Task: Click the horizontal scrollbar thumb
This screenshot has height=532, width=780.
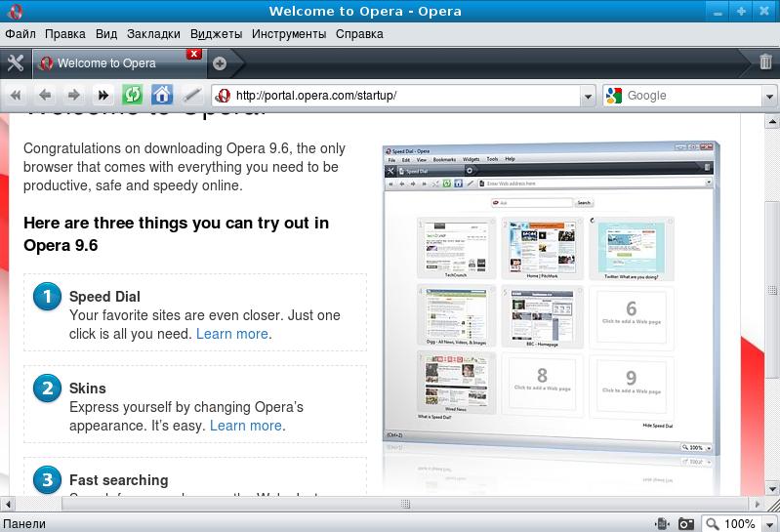Action: [405, 504]
